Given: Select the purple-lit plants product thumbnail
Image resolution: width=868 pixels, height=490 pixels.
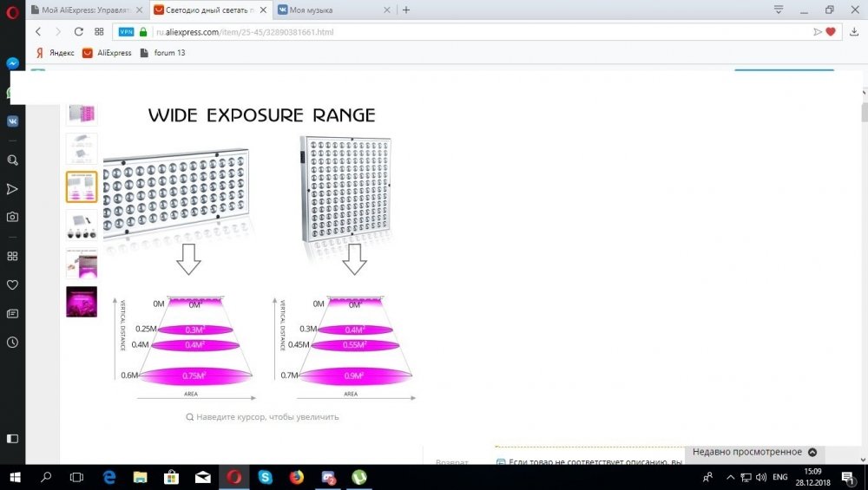Looking at the screenshot, I should (82, 302).
